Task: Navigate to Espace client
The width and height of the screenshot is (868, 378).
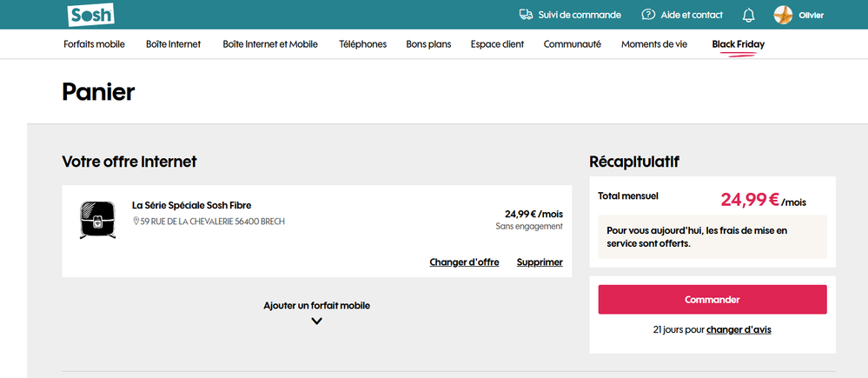Action: point(497,44)
